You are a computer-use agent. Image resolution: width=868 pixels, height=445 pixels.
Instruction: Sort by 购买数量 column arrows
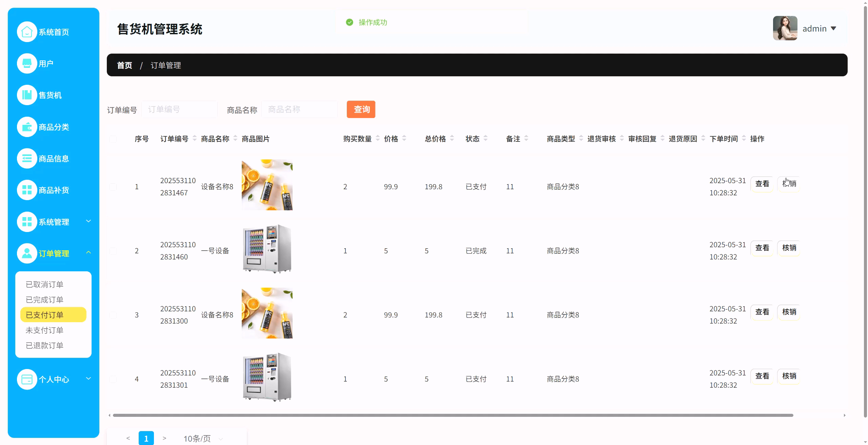378,138
